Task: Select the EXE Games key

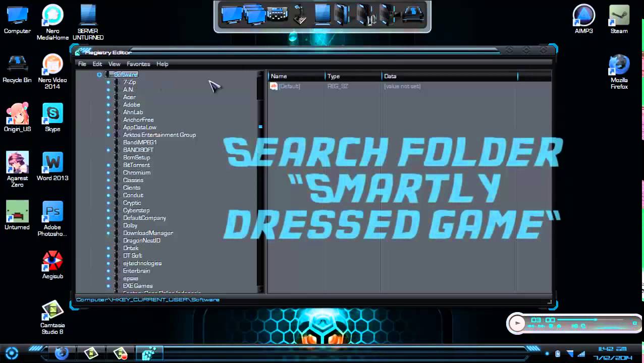Action: coord(138,286)
